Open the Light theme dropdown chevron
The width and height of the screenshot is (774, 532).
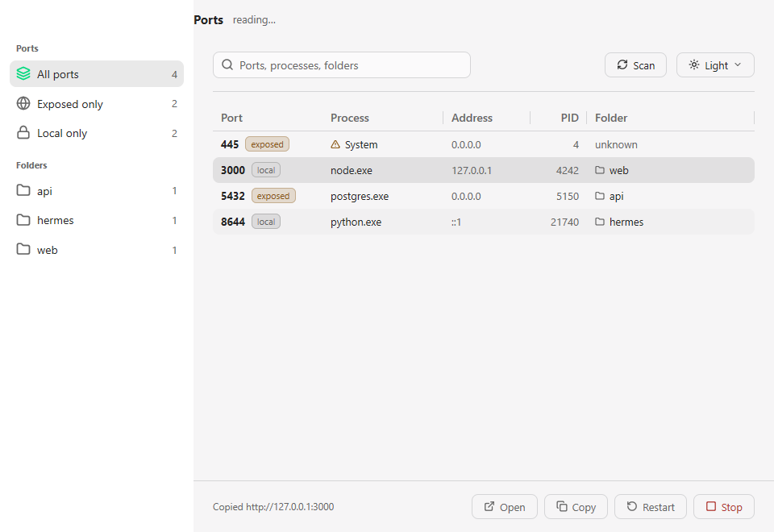738,64
